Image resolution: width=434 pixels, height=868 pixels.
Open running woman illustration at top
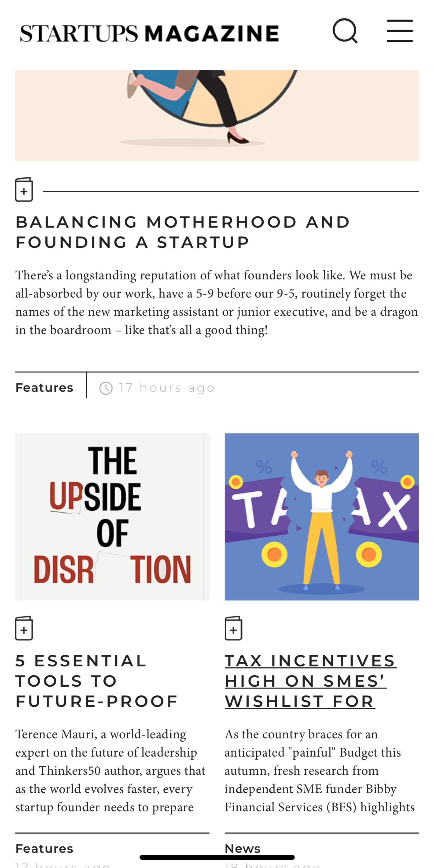(x=217, y=115)
